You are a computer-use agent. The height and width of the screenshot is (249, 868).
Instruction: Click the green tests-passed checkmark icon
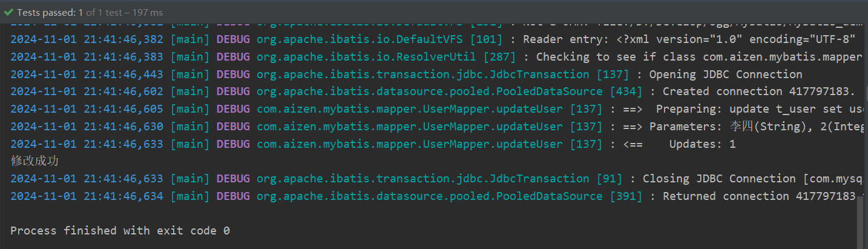8,12
